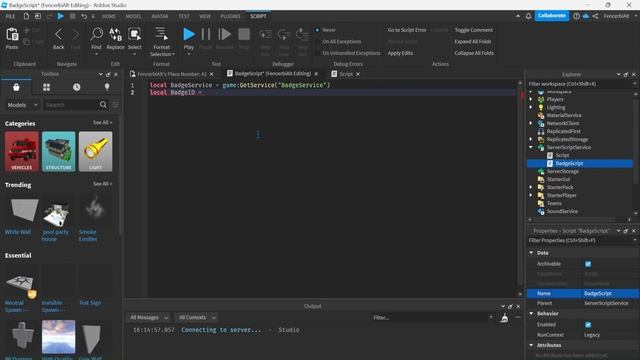Click the Step Over debugger icon
The width and height of the screenshot is (640, 360).
(x=284, y=34)
